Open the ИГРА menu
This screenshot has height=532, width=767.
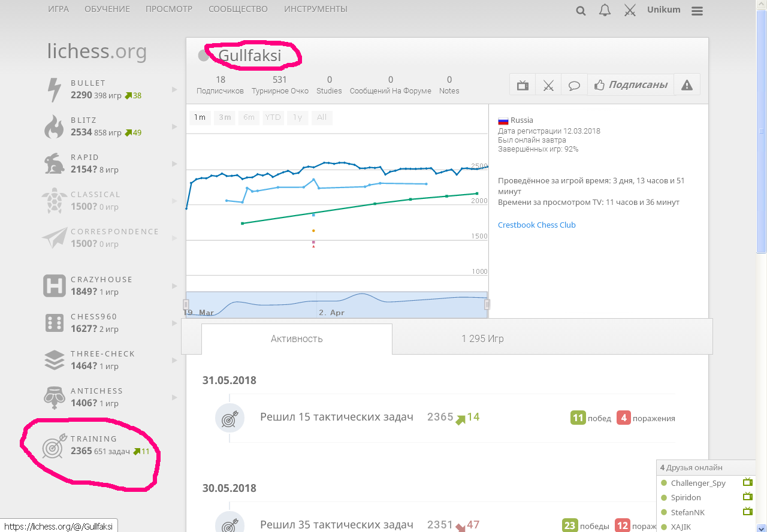click(58, 9)
